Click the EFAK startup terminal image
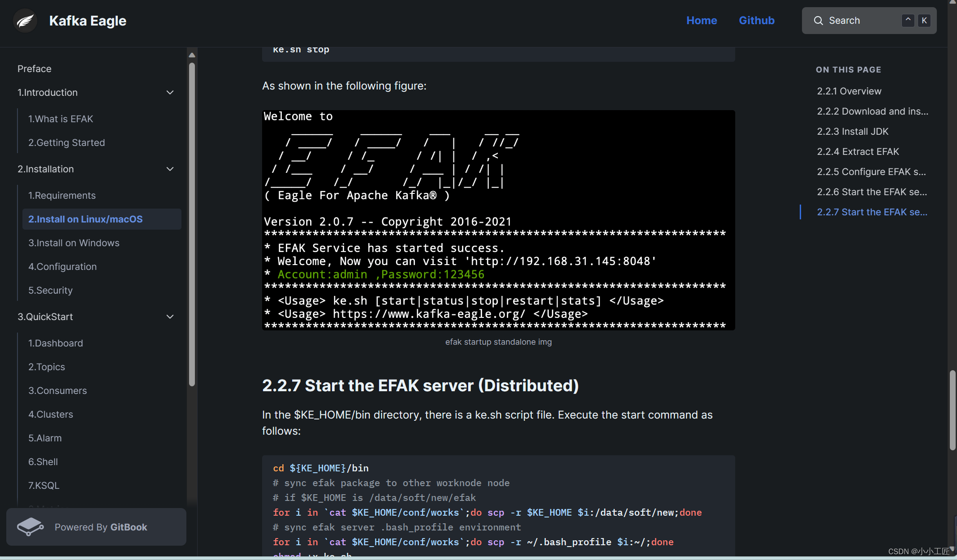The height and width of the screenshot is (560, 957). coord(498,220)
